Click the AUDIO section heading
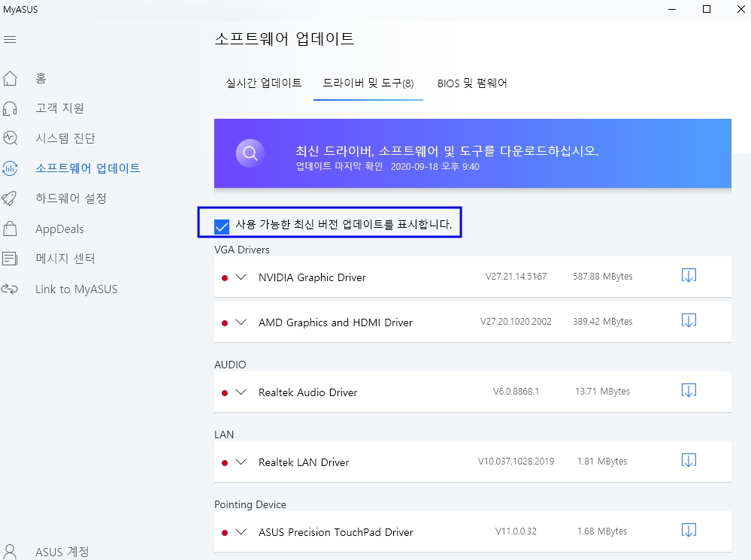 [x=230, y=365]
